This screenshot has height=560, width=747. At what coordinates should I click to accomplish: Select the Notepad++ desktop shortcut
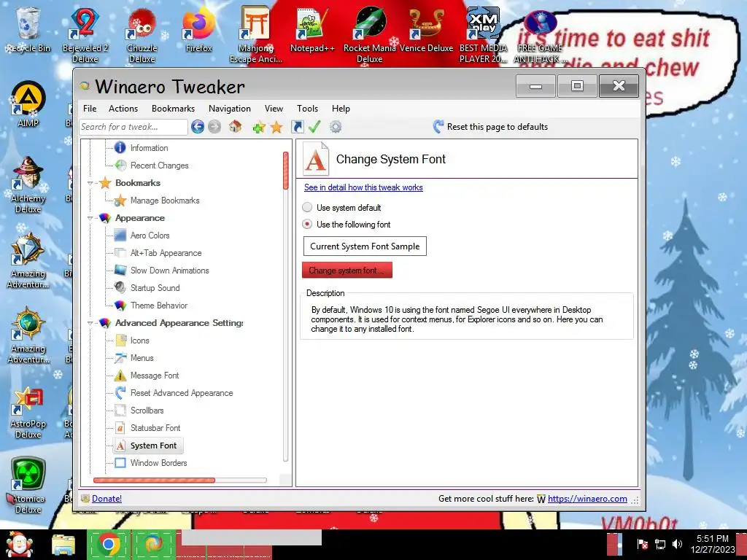point(312,30)
